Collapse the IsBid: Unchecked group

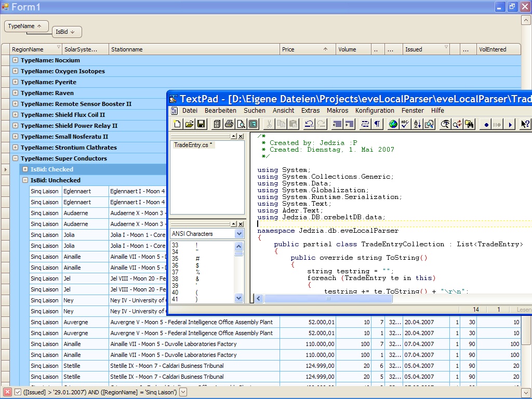[25, 180]
